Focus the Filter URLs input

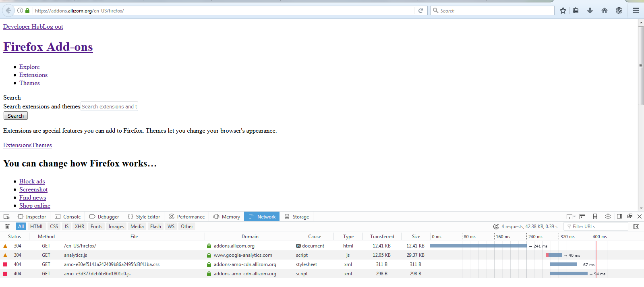[596, 227]
